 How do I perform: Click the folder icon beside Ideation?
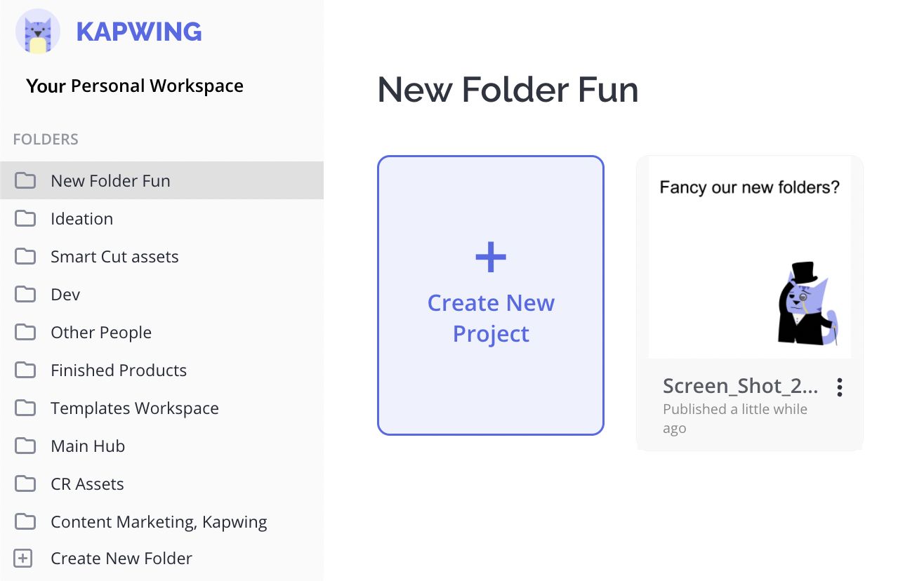pos(25,219)
